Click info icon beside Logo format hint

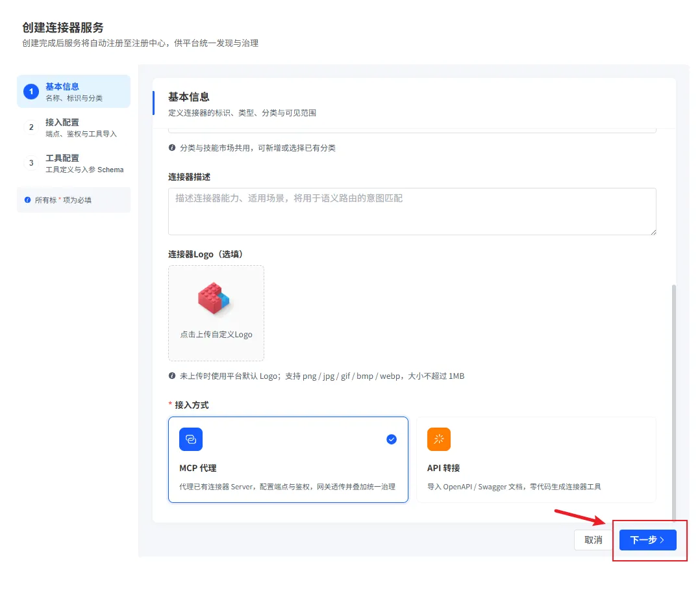pos(172,376)
